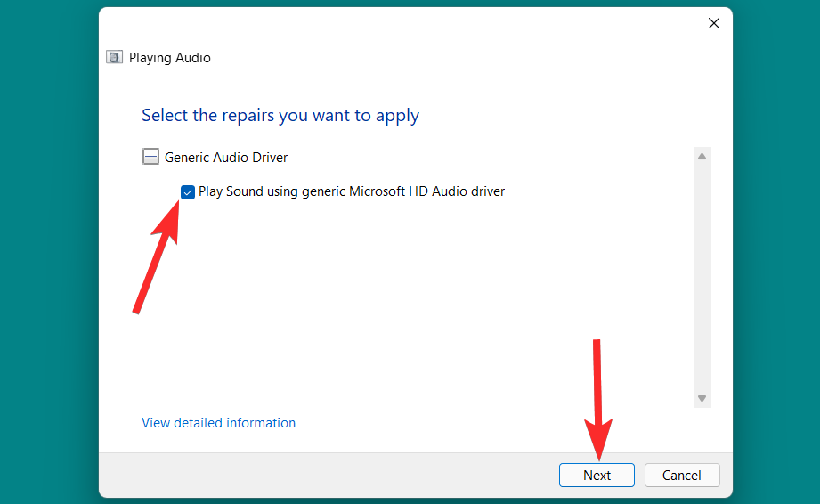Toggle the Generic Audio Driver group checkbox

pyautogui.click(x=150, y=157)
